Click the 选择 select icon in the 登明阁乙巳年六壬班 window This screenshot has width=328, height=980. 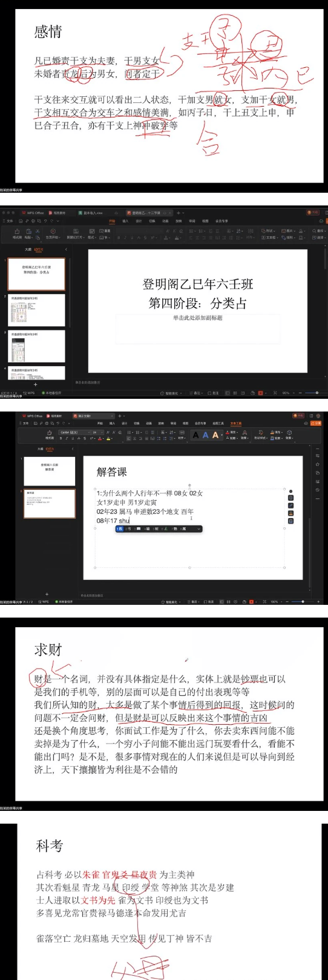click(318, 238)
